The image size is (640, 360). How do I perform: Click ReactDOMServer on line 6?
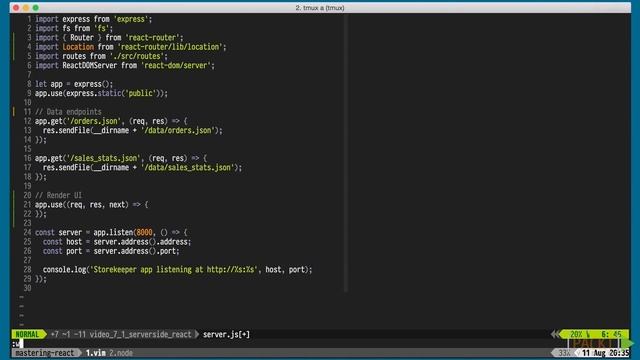[89, 65]
